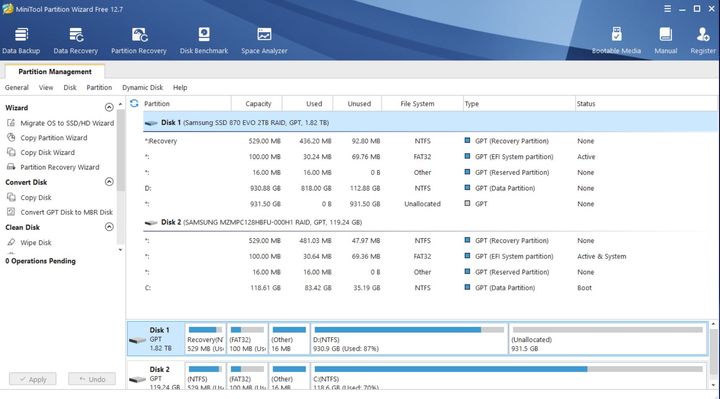
Task: Launch Data Recovery from the toolbar
Action: [x=76, y=41]
